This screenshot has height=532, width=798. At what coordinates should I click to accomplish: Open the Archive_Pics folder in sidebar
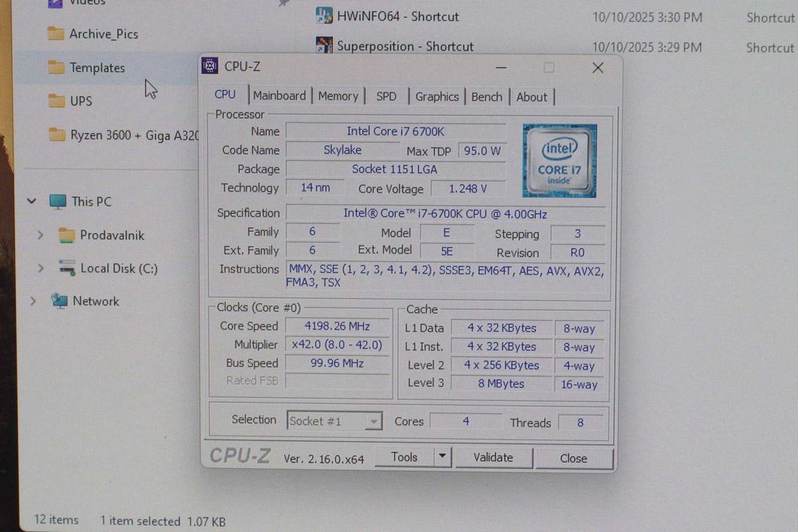104,34
